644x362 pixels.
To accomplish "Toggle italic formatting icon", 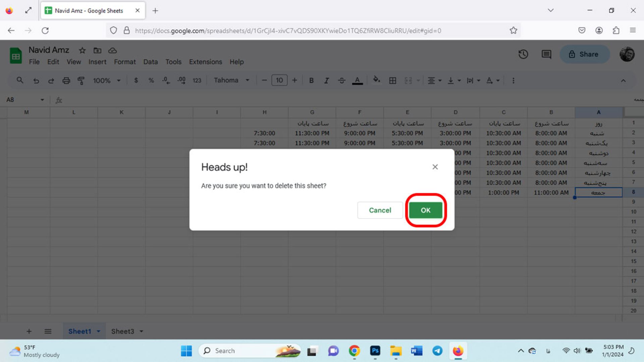I will [326, 81].
